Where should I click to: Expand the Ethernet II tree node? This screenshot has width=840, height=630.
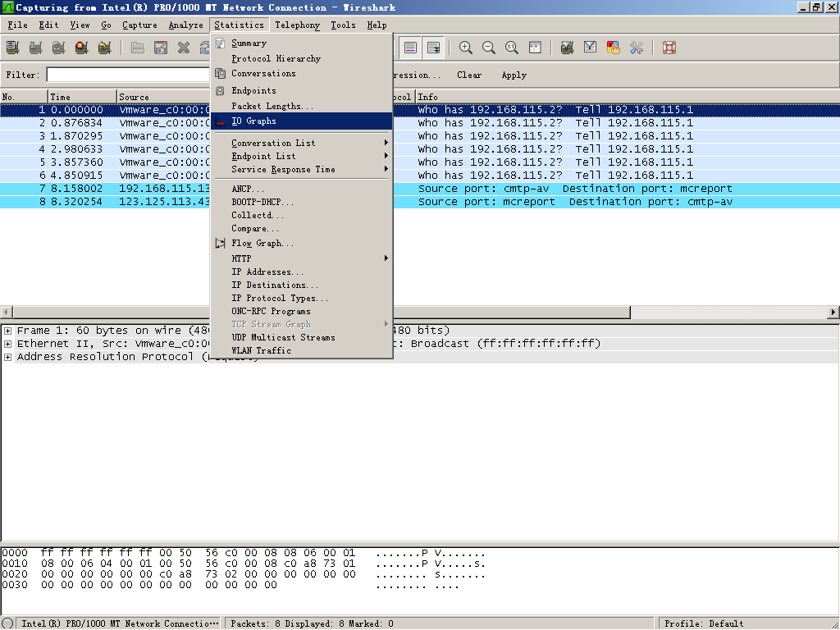(x=7, y=344)
